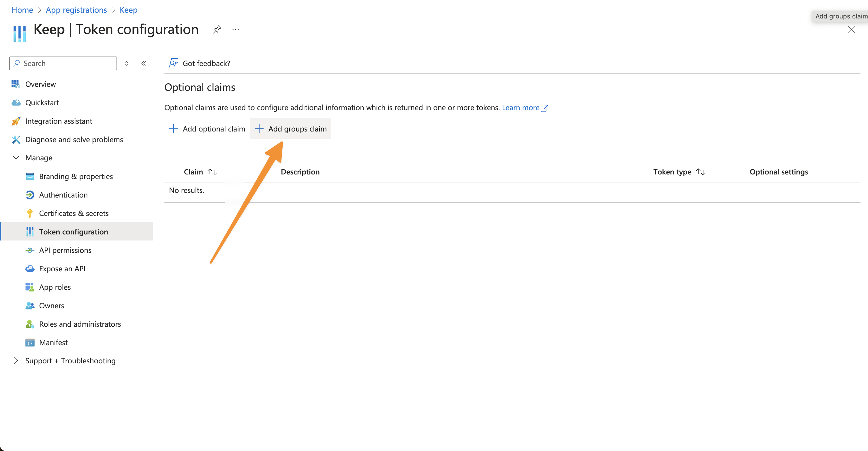Click the App roles icon
The image size is (868, 451).
coord(30,287)
